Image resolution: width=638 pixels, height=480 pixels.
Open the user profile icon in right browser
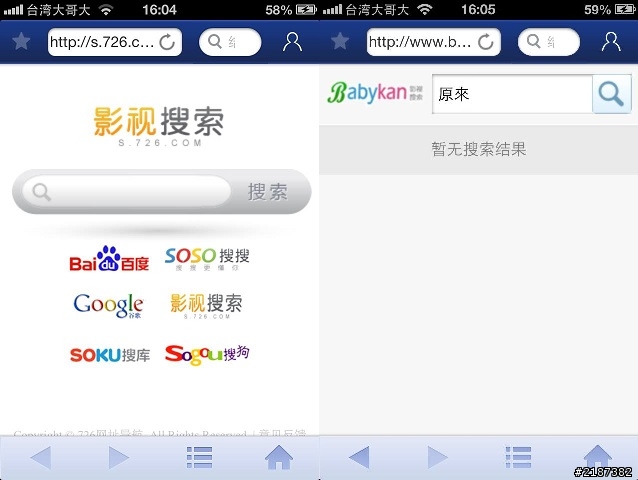611,42
